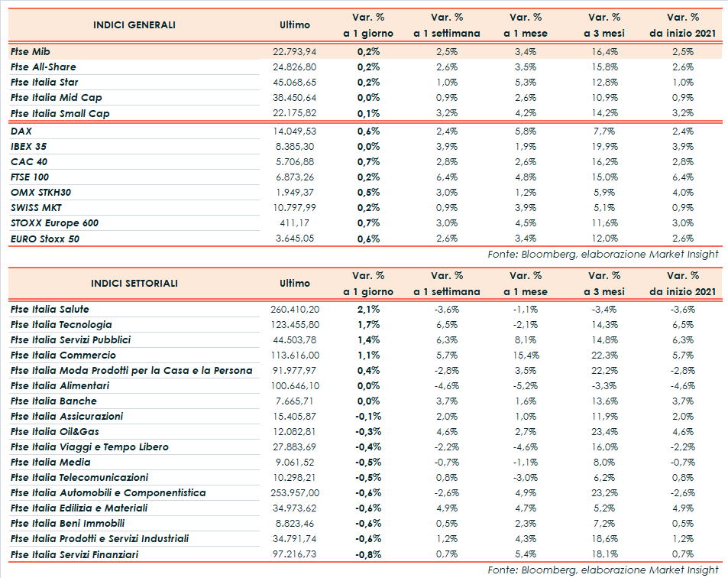Select the DAX row label
This screenshot has width=728, height=578.
click(21, 131)
